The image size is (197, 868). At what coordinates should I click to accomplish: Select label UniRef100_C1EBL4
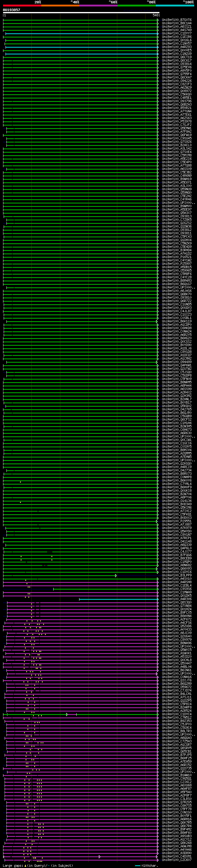[176, 585]
